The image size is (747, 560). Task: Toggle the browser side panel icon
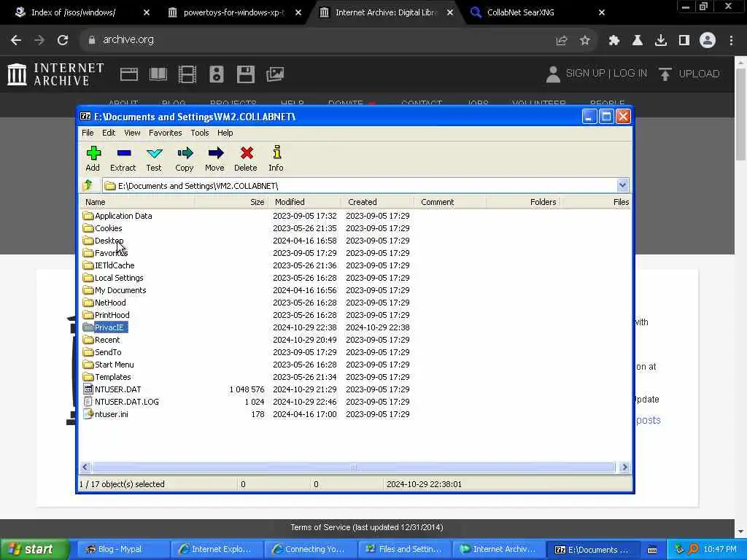click(684, 41)
